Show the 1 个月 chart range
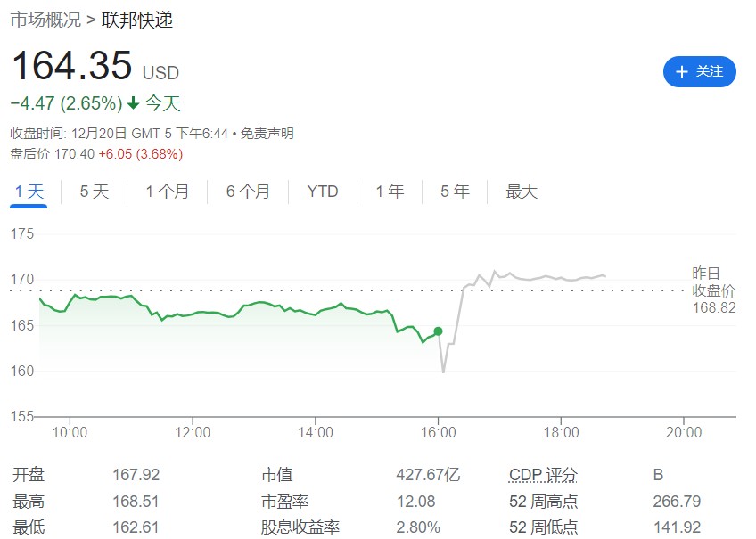 [x=168, y=192]
